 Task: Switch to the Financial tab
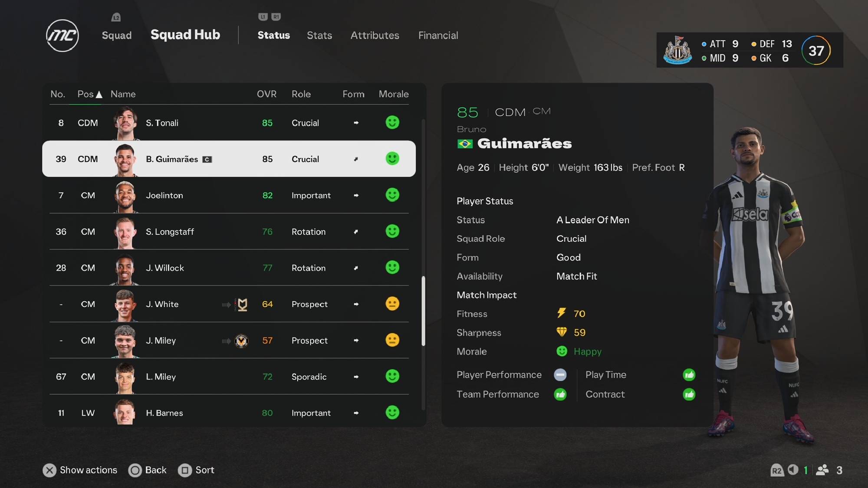pos(437,35)
